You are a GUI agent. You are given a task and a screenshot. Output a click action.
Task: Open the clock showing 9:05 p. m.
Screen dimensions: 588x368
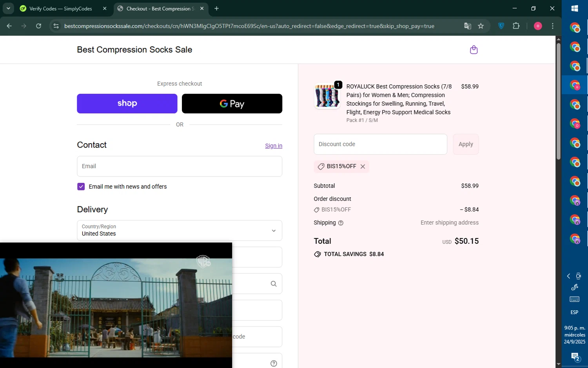(575, 335)
